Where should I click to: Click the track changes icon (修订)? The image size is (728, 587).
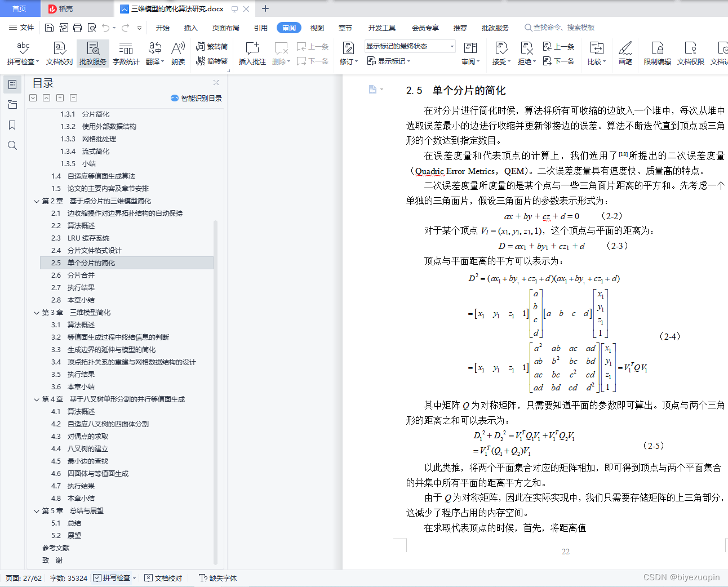tap(348, 48)
